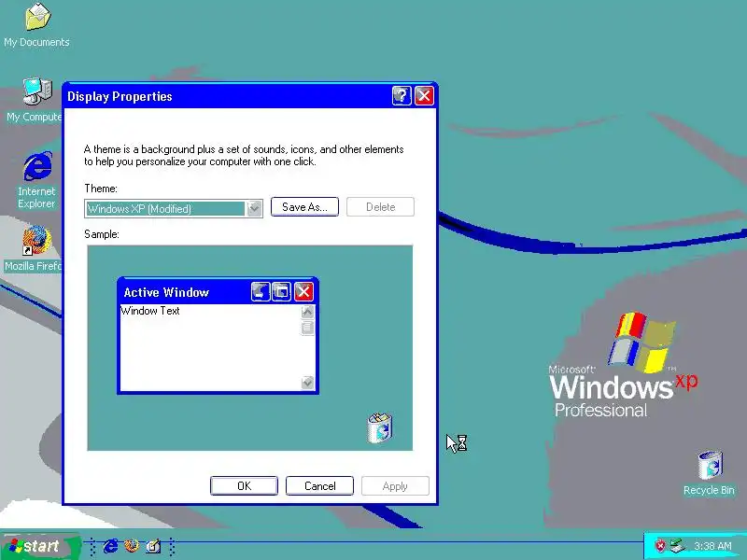Select the Internet Explorer desktop icon
The image size is (747, 560).
pos(36,180)
